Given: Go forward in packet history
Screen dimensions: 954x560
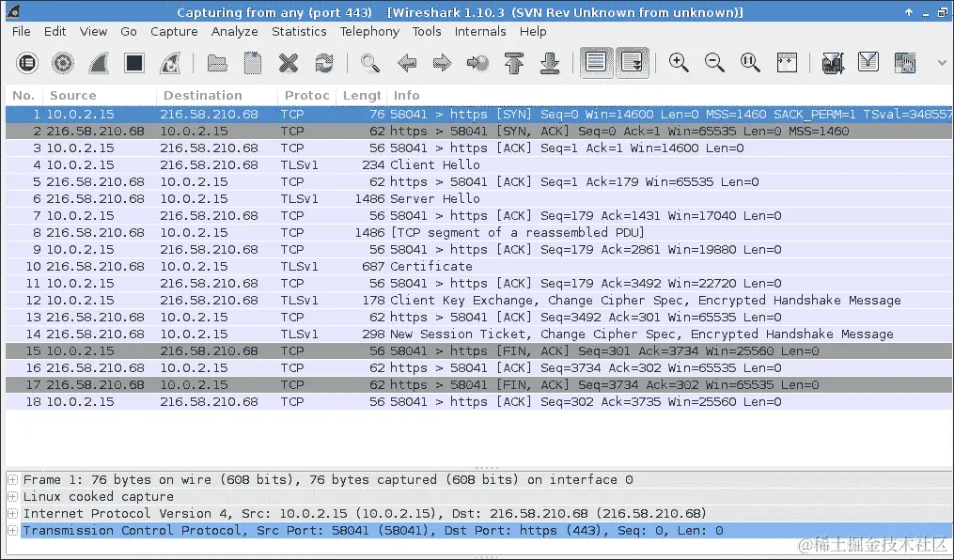Looking at the screenshot, I should [x=442, y=63].
